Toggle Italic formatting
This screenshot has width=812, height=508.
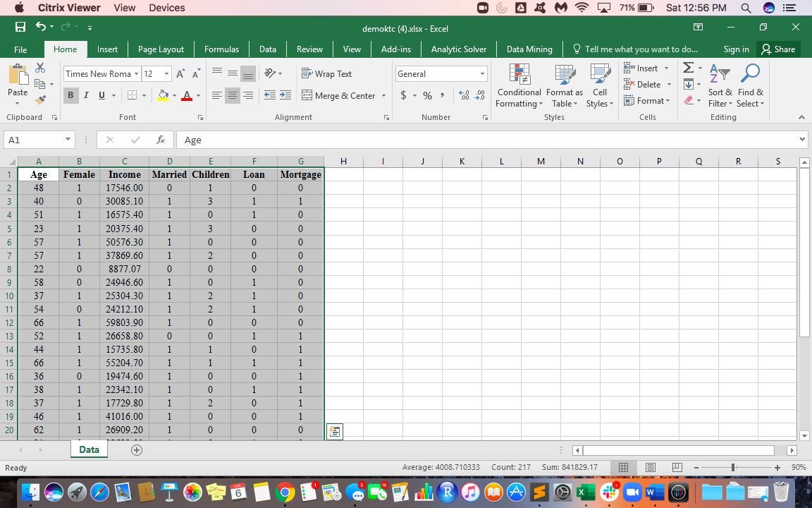[x=87, y=95]
